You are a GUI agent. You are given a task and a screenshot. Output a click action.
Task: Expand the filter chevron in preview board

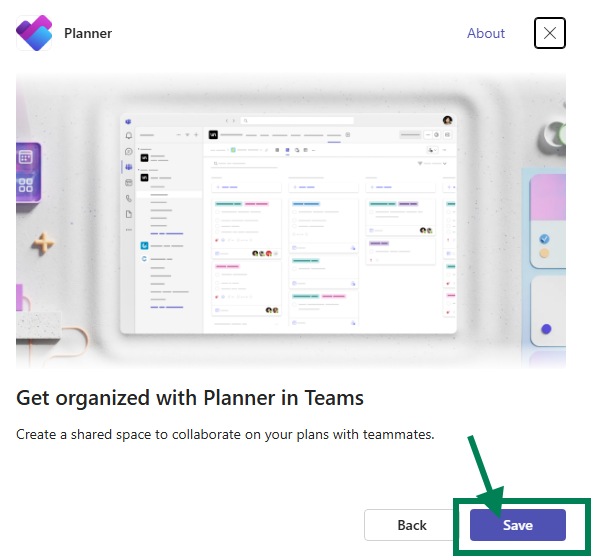444,163
